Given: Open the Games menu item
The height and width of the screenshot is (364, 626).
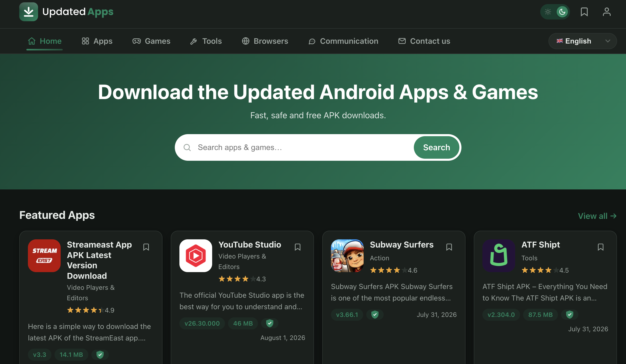Looking at the screenshot, I should point(151,41).
